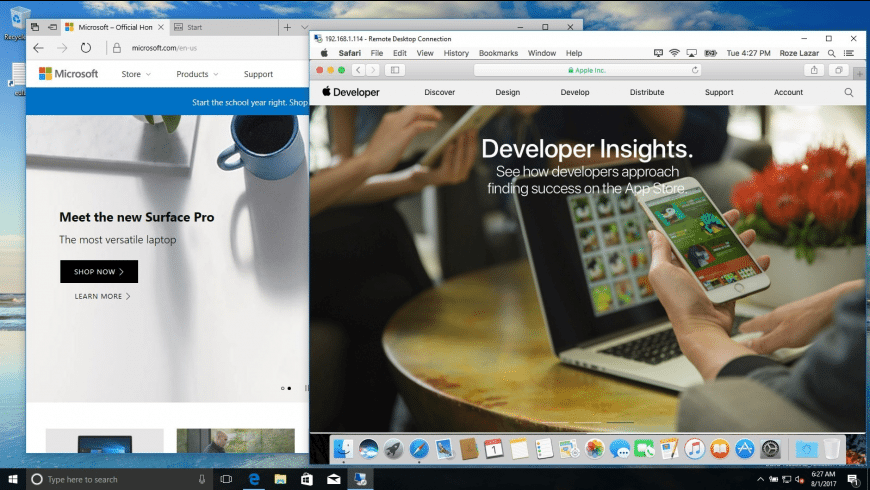Viewport: 870px width, 490px height.
Task: Open the Photos app in dock
Action: click(x=594, y=450)
